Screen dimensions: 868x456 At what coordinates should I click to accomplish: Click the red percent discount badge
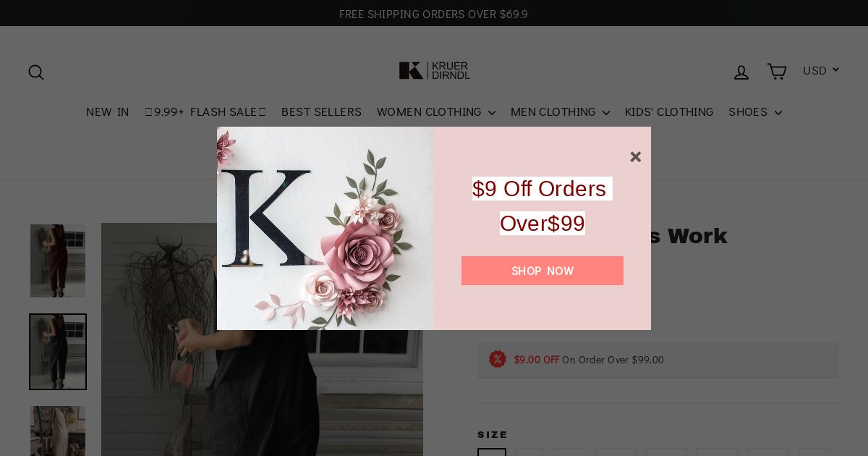pos(498,359)
